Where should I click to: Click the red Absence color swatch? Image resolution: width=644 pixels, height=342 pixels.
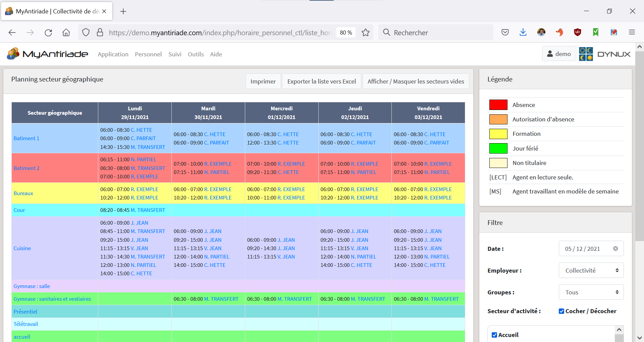pyautogui.click(x=498, y=105)
